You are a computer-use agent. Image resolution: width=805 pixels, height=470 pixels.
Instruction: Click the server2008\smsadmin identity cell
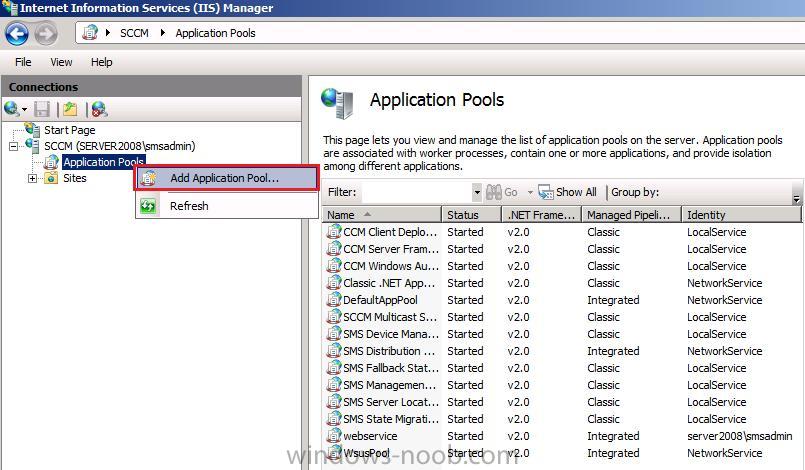tap(739, 436)
